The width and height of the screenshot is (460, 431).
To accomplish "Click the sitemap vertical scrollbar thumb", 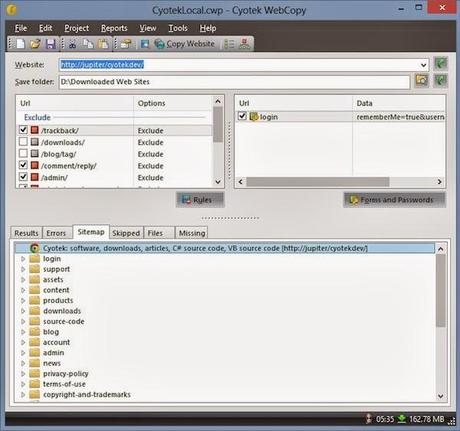I will [x=440, y=291].
